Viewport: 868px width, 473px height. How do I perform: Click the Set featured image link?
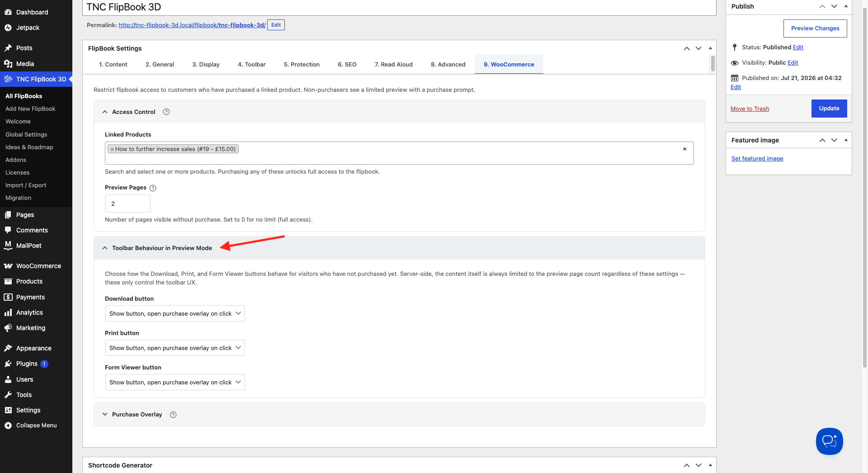pos(757,159)
